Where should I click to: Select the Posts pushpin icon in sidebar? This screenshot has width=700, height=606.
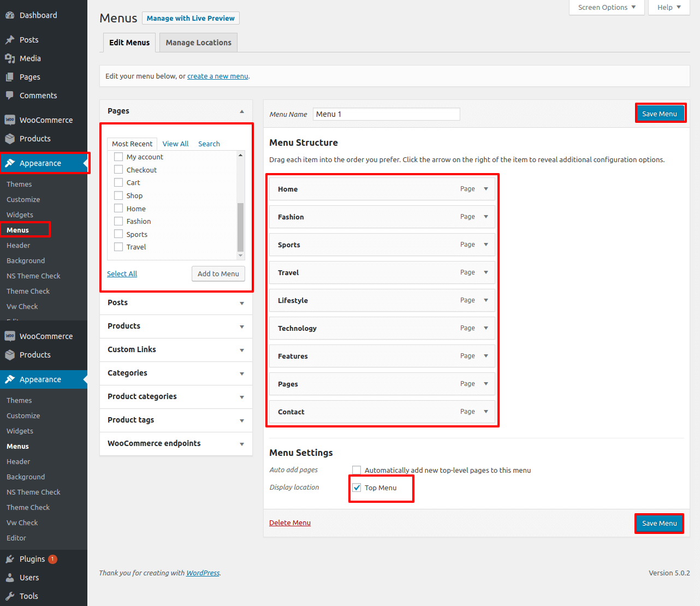10,39
